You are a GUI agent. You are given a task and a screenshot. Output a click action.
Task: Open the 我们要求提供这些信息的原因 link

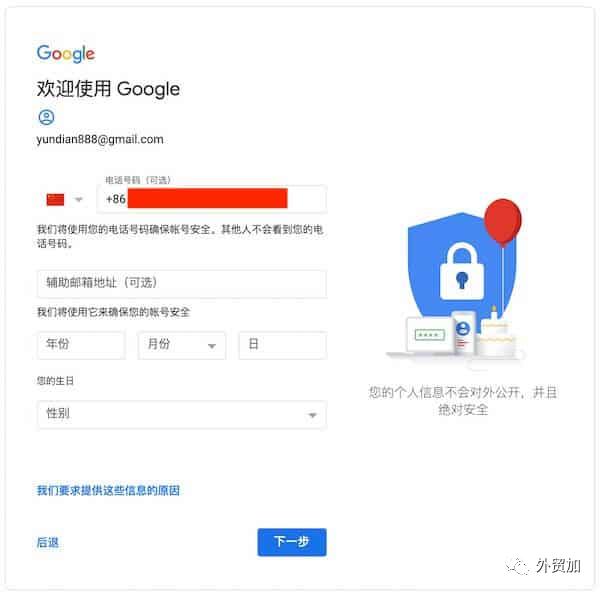coord(108,491)
